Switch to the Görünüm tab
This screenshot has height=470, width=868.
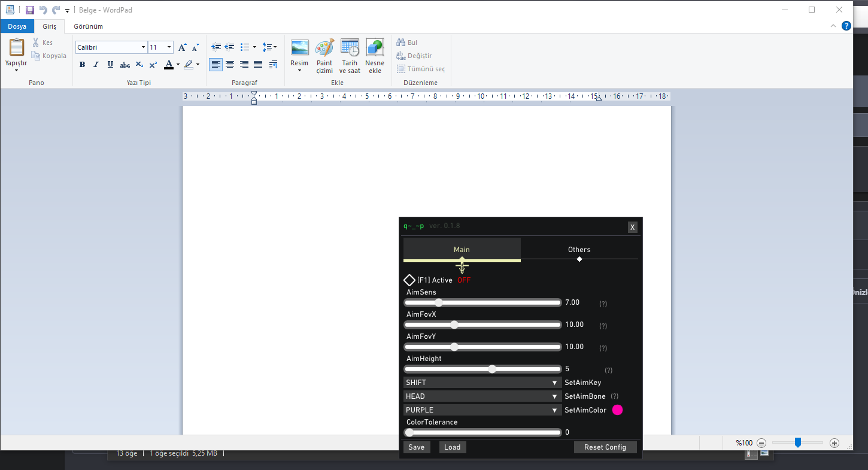[x=88, y=26]
